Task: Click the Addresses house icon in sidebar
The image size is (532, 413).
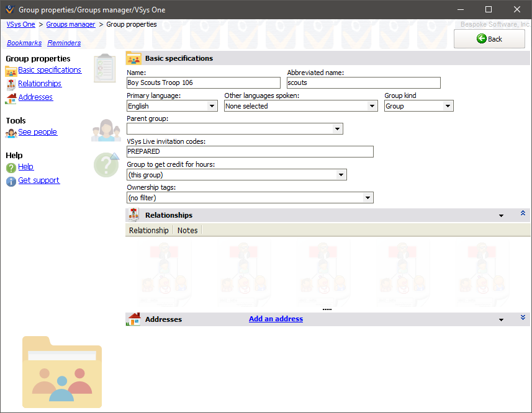Action: [x=11, y=98]
